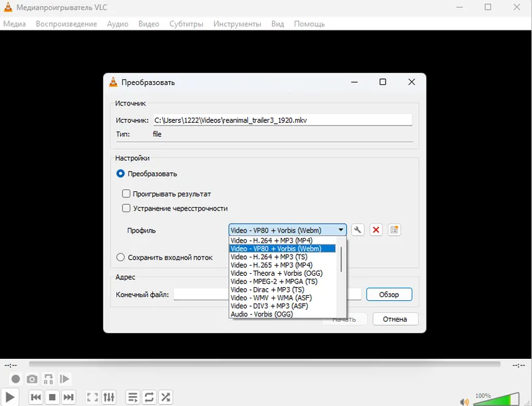Choose Video - MPEG-2 + MPGA (TS) profile
The image size is (532, 406).
pyautogui.click(x=282, y=281)
